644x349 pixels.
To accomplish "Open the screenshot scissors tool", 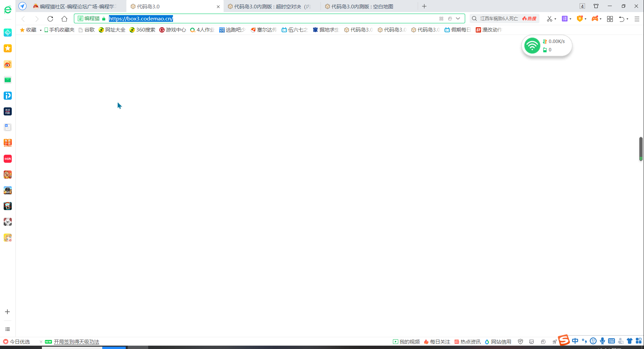I will (x=549, y=19).
